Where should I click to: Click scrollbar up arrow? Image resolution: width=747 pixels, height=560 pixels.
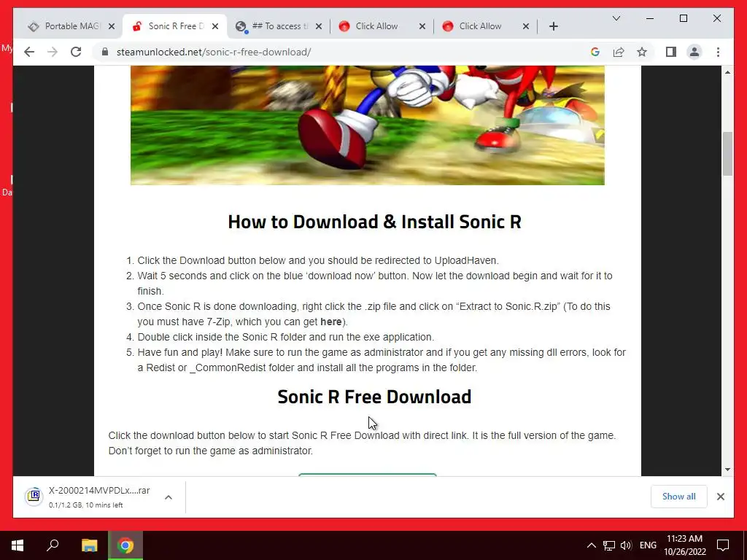point(727,72)
